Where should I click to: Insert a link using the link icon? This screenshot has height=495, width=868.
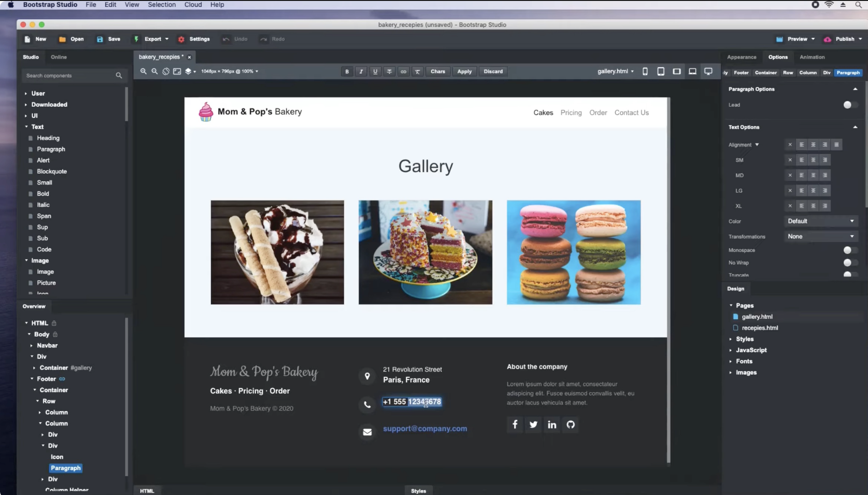(403, 71)
